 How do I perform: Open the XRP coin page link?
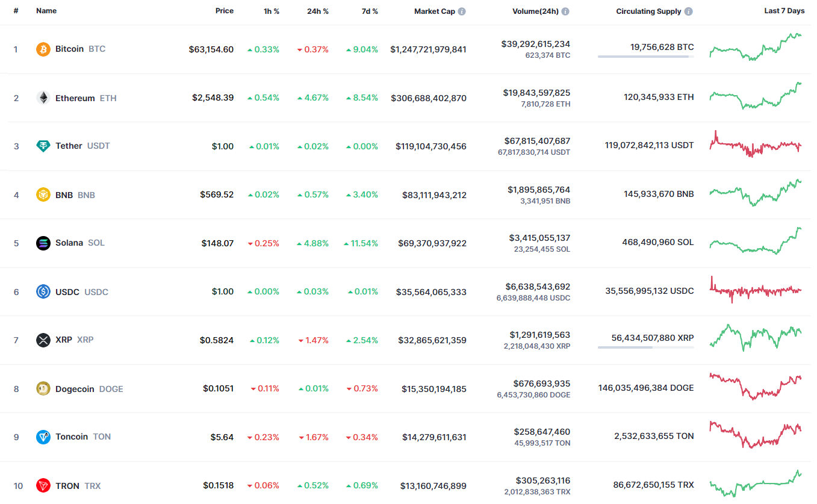pyautogui.click(x=64, y=340)
